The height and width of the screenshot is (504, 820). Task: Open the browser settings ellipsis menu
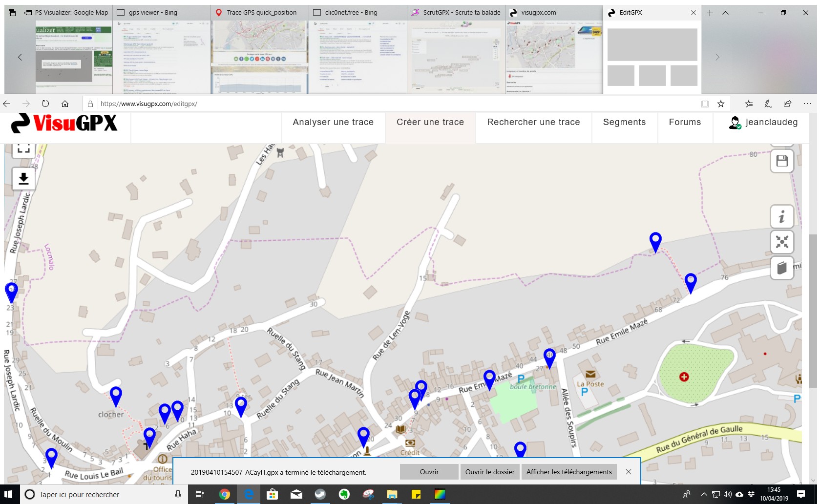click(x=807, y=104)
